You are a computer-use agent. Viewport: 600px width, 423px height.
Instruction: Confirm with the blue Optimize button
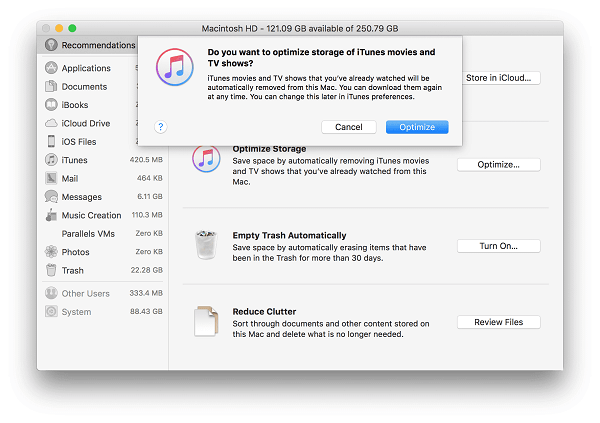[x=417, y=127]
